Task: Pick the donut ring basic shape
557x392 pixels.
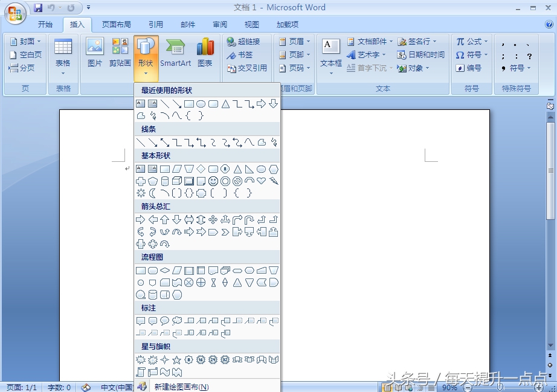Action: point(225,181)
